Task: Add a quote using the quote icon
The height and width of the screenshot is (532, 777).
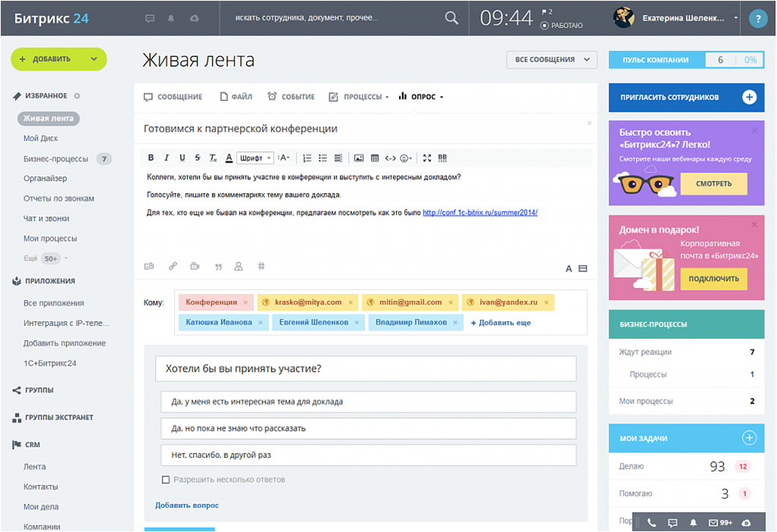Action: pos(218,267)
